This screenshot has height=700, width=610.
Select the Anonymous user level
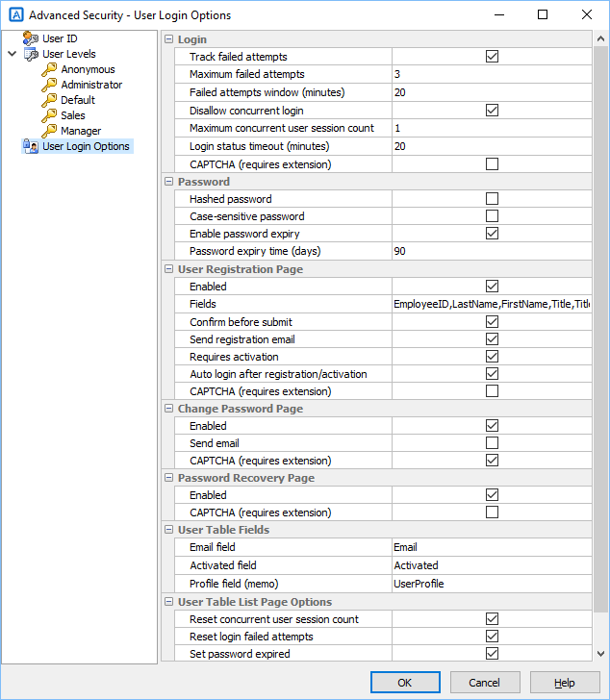[88, 69]
